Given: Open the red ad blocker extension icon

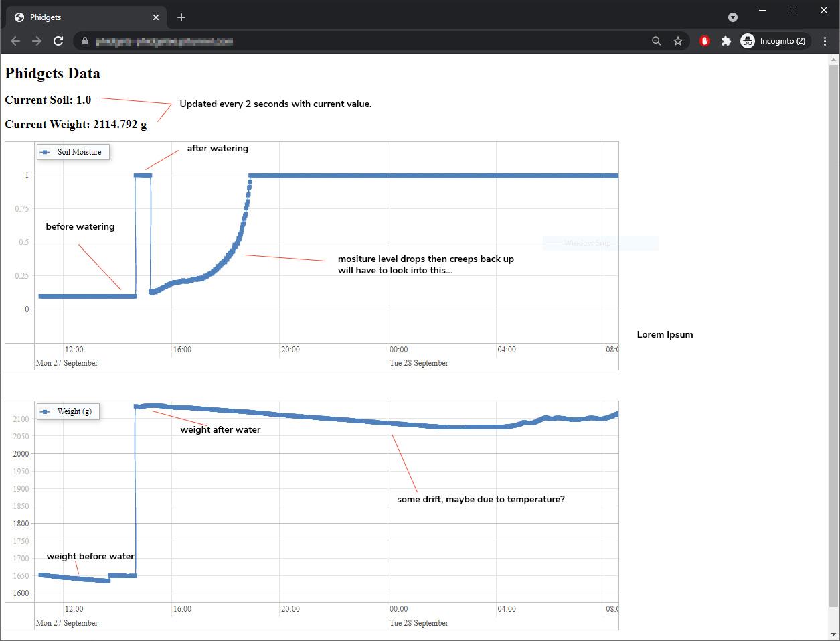Looking at the screenshot, I should (705, 41).
